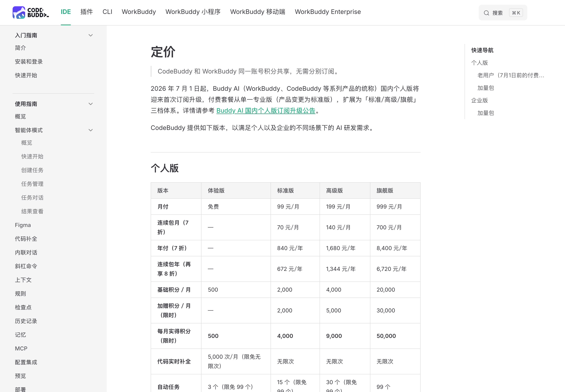Click the 定价 page heading
Image resolution: width=565 pixels, height=392 pixels.
click(x=163, y=52)
